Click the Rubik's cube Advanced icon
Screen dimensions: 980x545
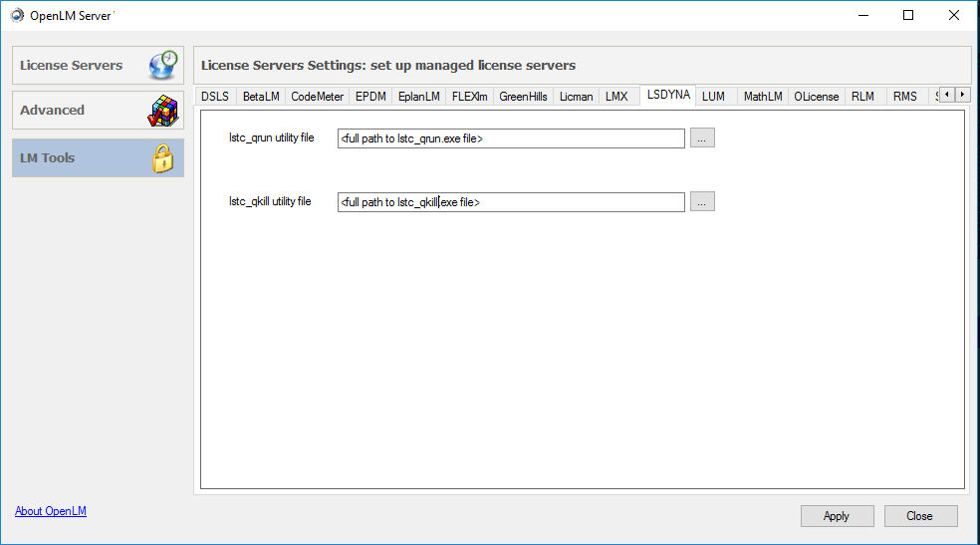pyautogui.click(x=162, y=111)
